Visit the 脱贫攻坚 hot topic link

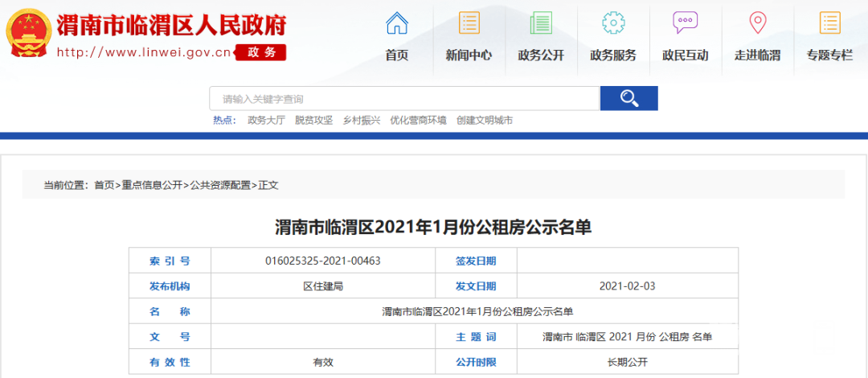click(313, 121)
